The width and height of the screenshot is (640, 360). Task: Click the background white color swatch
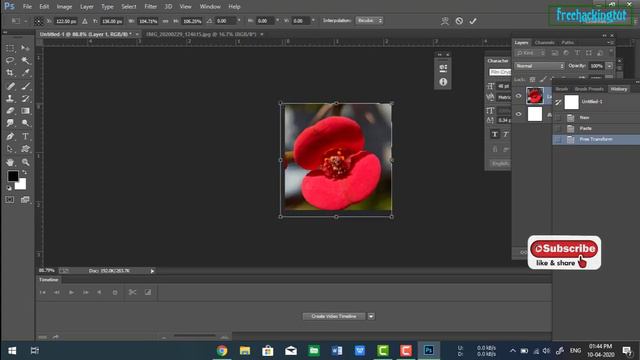coord(22,185)
